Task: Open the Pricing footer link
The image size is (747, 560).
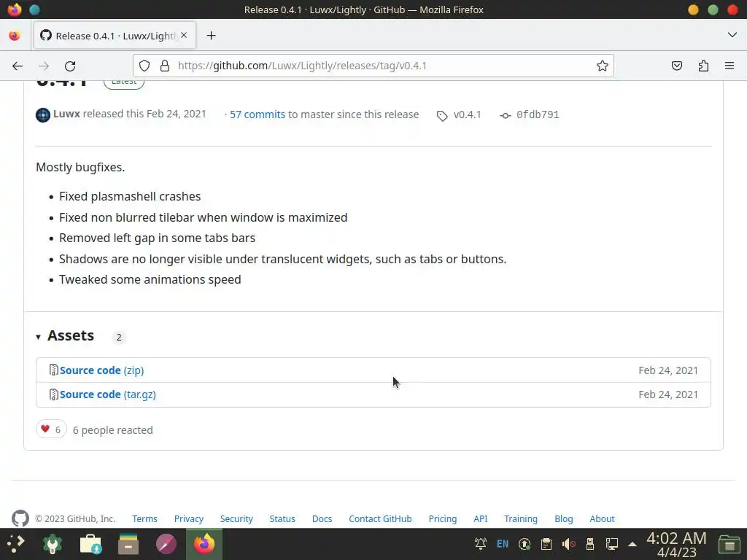Action: (x=443, y=519)
